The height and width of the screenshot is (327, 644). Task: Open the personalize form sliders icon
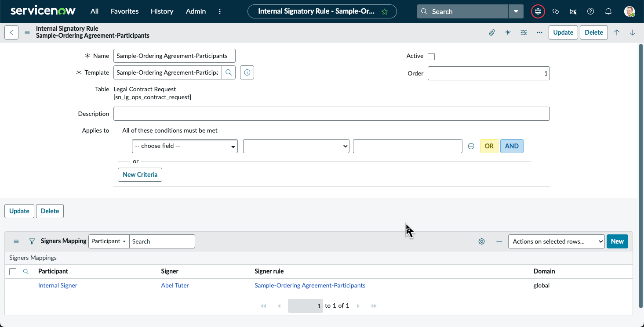point(524,32)
